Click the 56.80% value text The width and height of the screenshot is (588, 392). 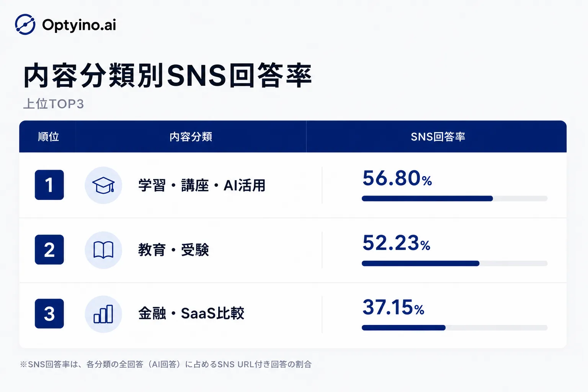397,178
